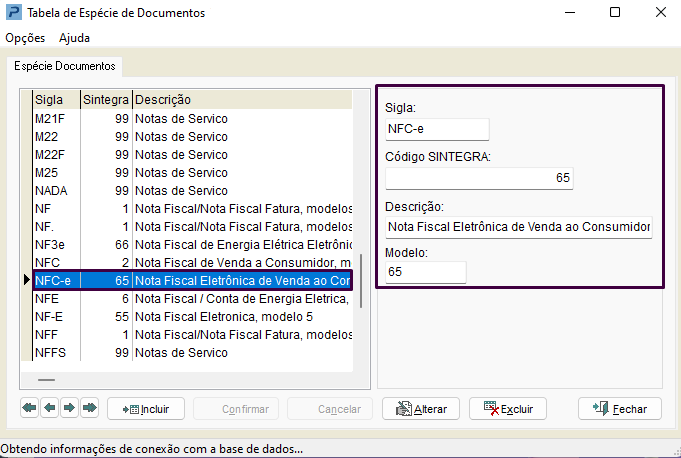Screen dimensions: 681x458
Task: Select the NF-E row with code 55
Action: click(x=193, y=317)
